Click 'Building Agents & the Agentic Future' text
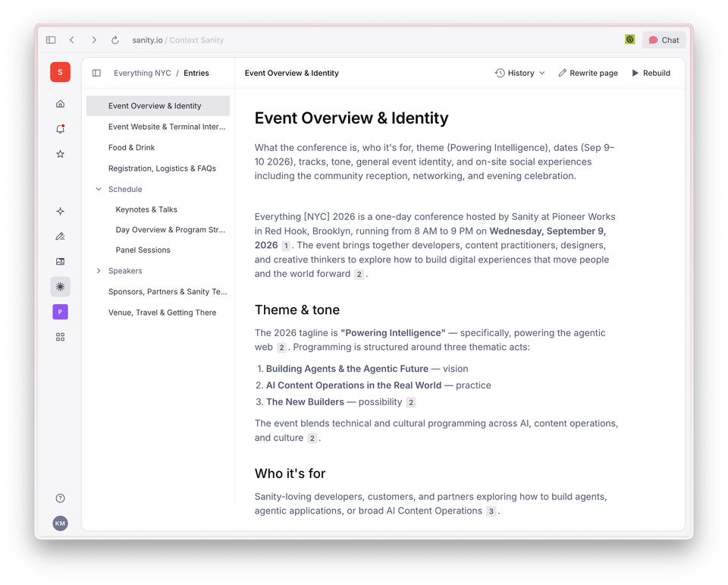This screenshot has width=728, height=585. (347, 369)
